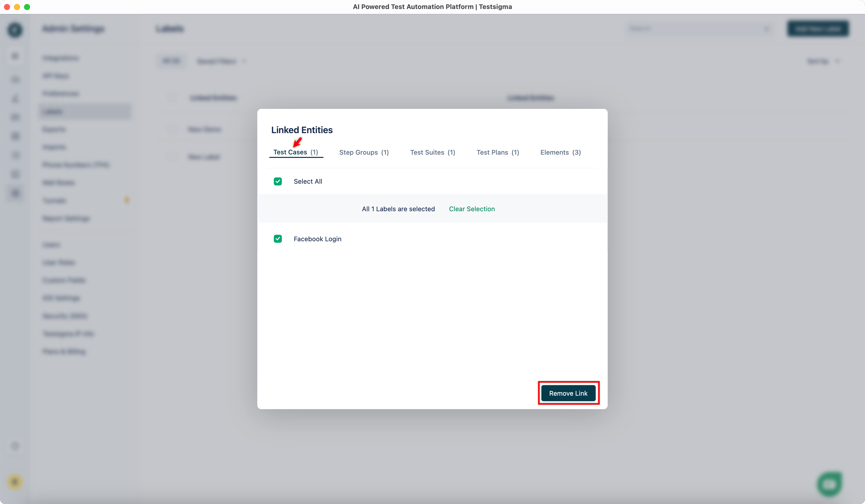The width and height of the screenshot is (865, 504).
Task: Click the Facebook Login entity name
Action: 317,239
